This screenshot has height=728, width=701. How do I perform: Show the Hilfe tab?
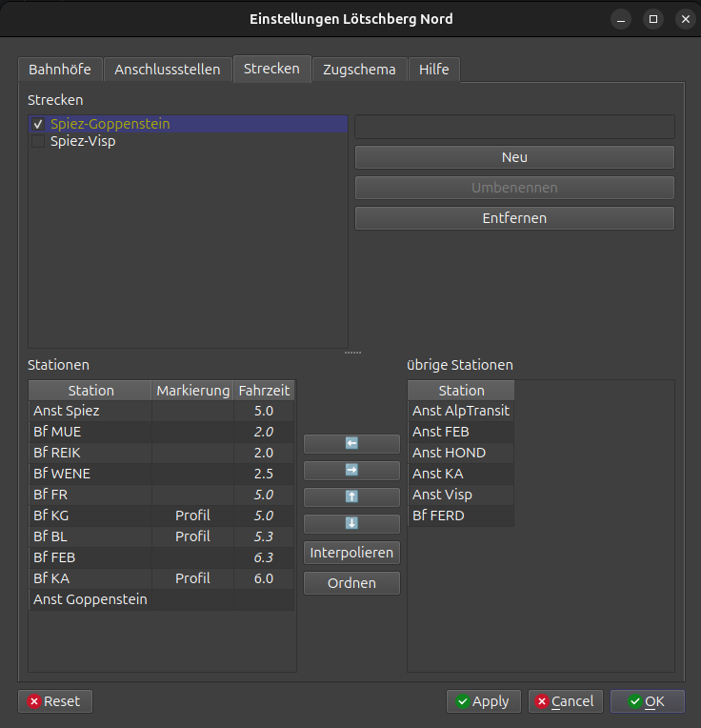click(433, 70)
